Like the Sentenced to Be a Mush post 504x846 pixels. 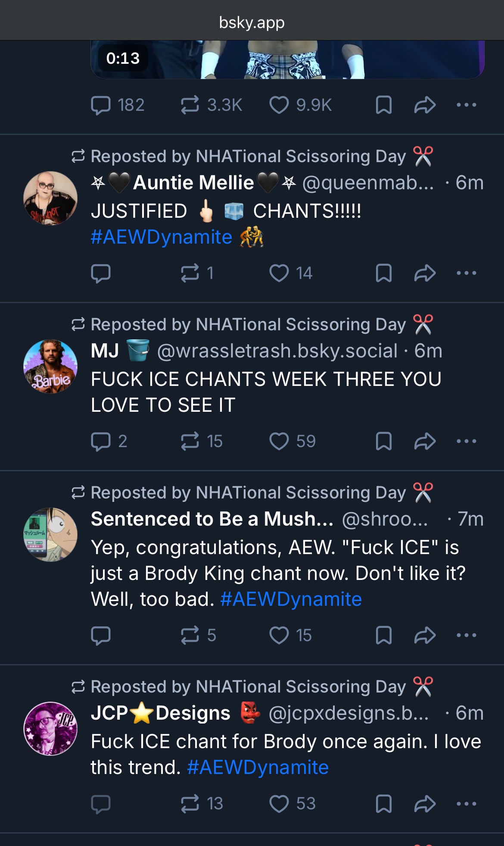click(279, 635)
